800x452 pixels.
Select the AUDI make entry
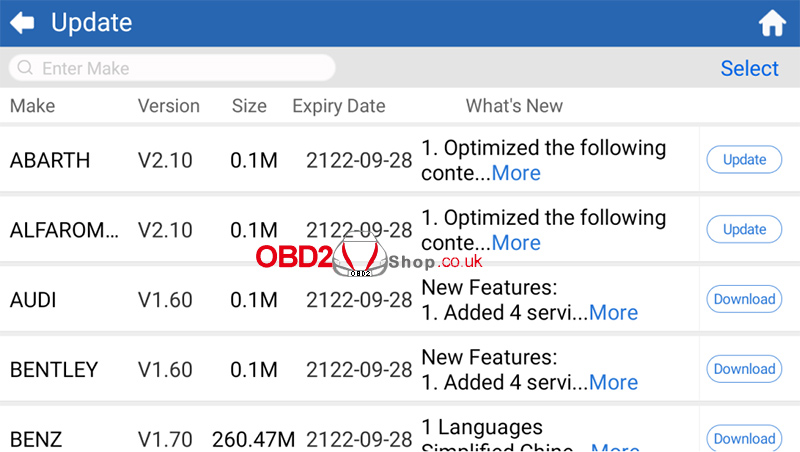[33, 300]
